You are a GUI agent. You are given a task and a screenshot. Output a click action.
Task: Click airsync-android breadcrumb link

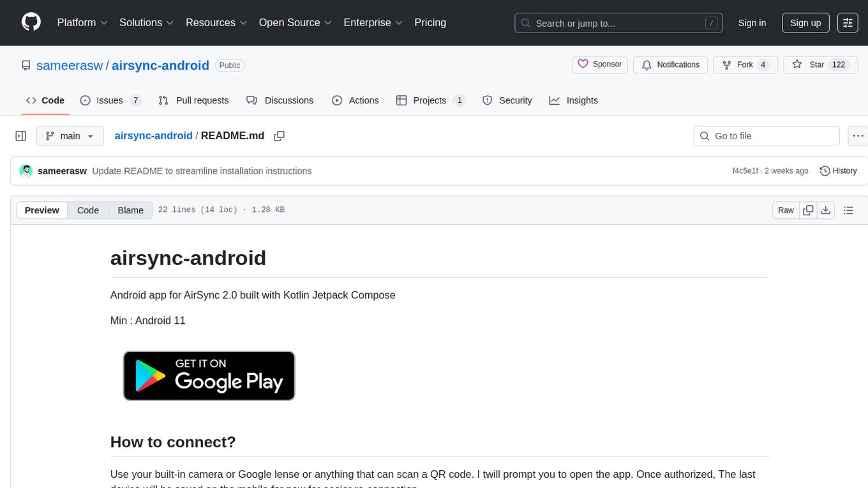point(153,135)
